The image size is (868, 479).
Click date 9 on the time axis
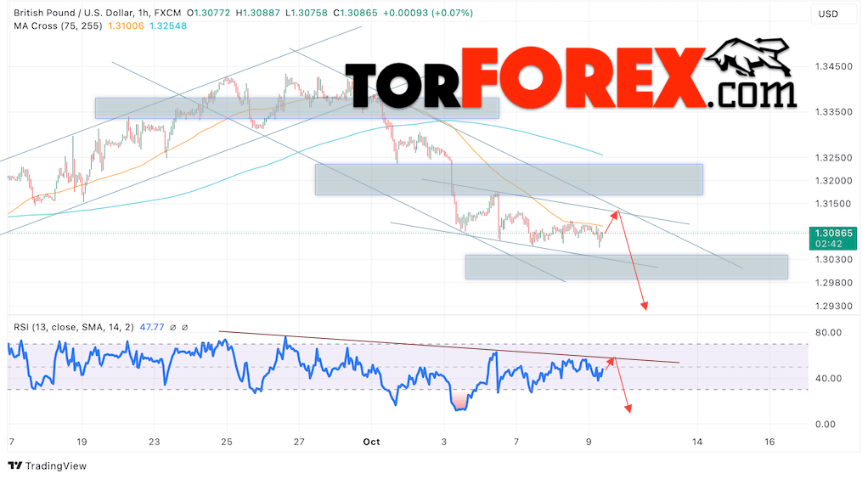(589, 442)
